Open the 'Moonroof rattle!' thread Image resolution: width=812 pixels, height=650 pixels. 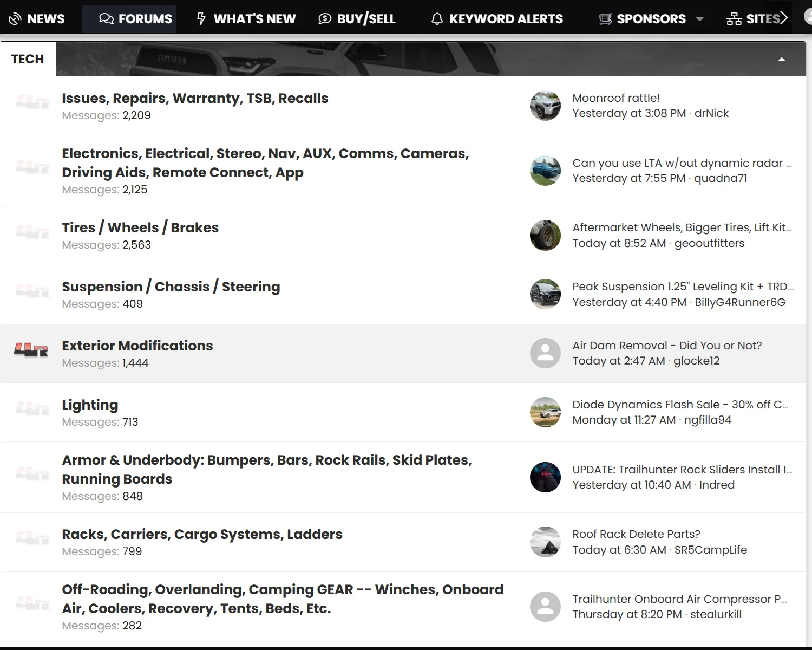point(615,98)
